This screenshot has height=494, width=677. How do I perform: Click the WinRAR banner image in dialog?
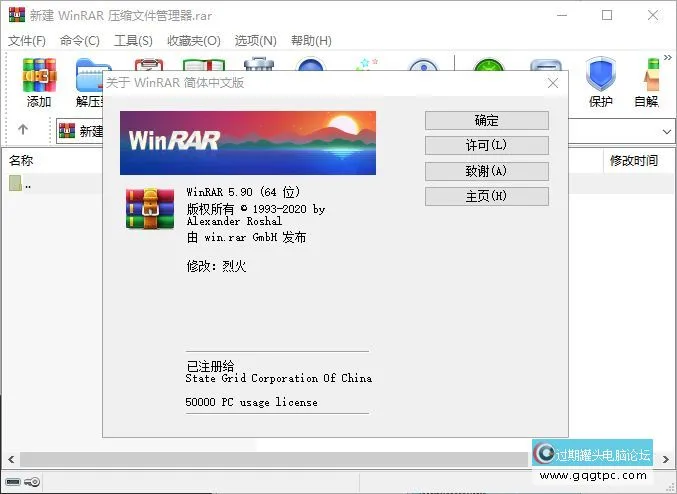click(248, 143)
